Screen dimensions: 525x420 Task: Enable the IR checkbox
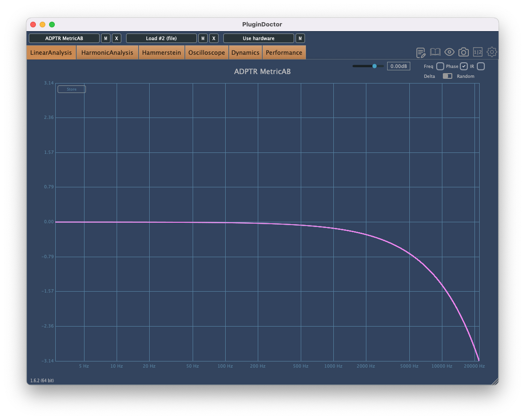pos(481,66)
